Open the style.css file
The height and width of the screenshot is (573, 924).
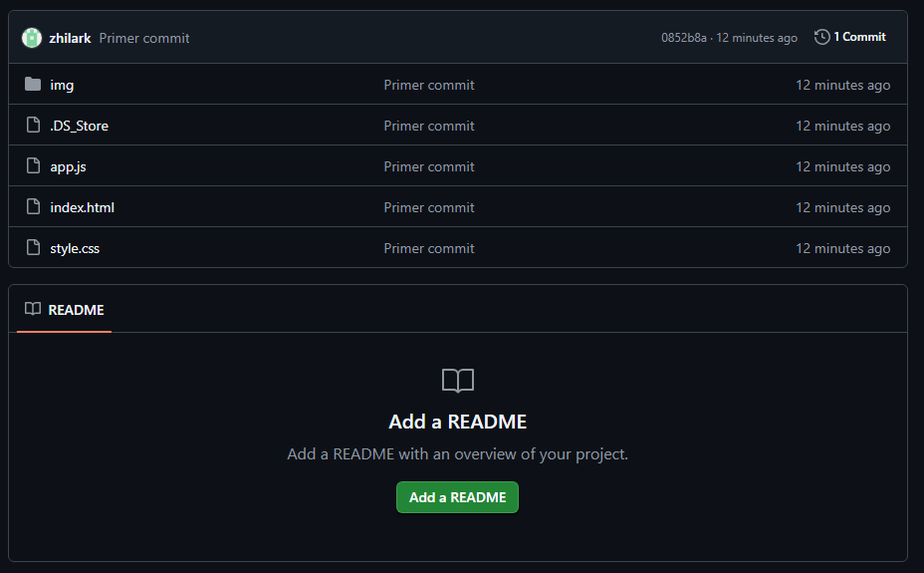click(x=75, y=248)
